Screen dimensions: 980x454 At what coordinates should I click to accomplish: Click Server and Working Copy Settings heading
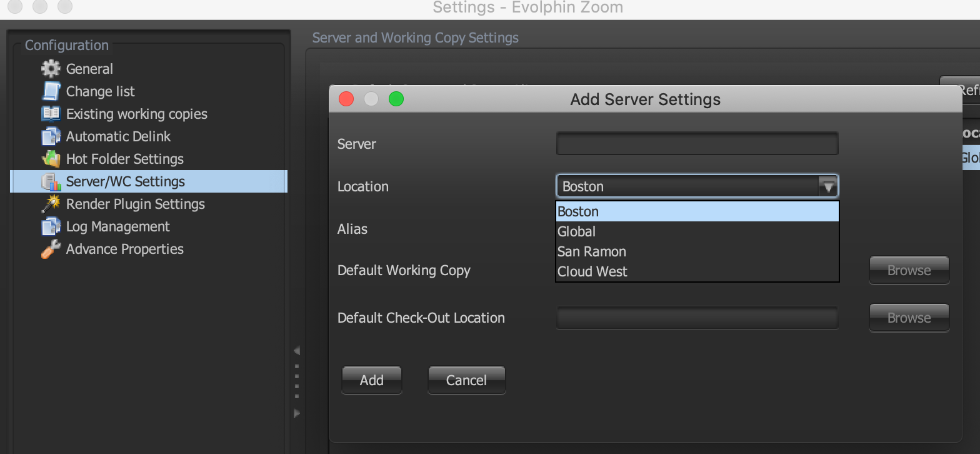click(x=415, y=38)
